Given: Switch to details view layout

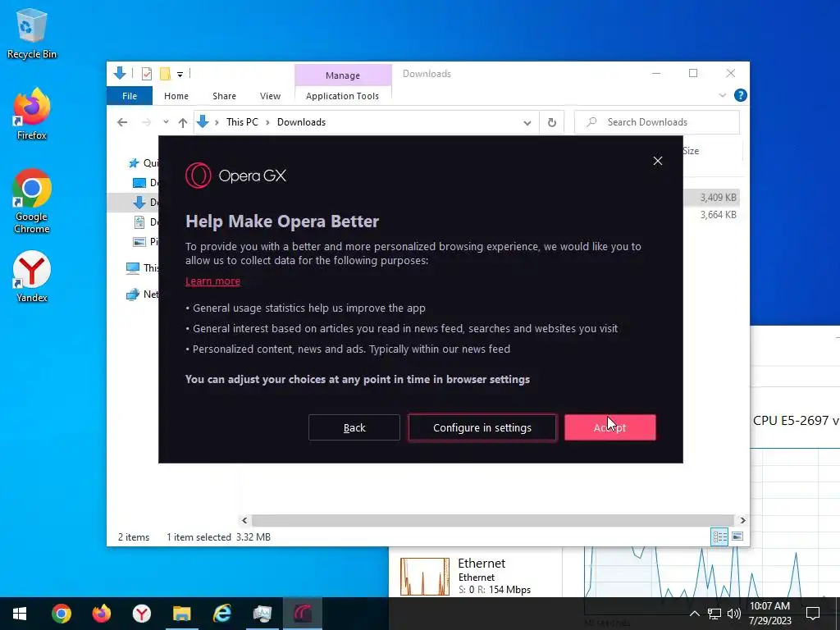Looking at the screenshot, I should tap(719, 536).
